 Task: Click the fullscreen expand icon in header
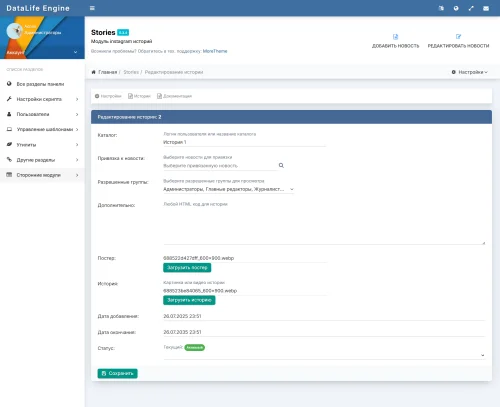tap(471, 8)
